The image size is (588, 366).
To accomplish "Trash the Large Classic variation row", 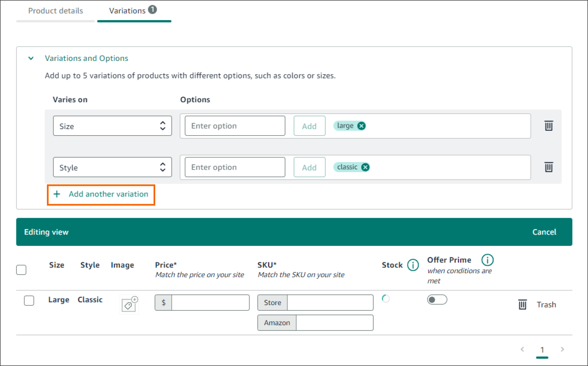I will point(522,304).
